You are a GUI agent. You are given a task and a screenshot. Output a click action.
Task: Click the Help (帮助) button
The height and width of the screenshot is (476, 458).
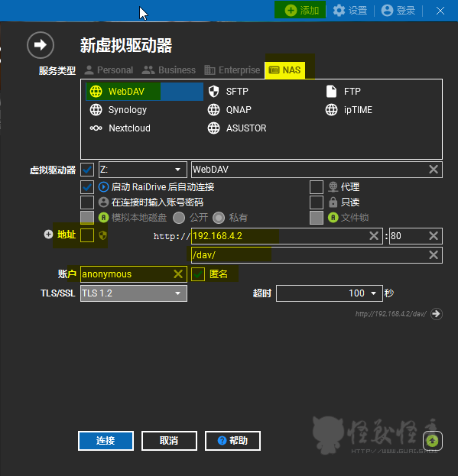coord(232,441)
